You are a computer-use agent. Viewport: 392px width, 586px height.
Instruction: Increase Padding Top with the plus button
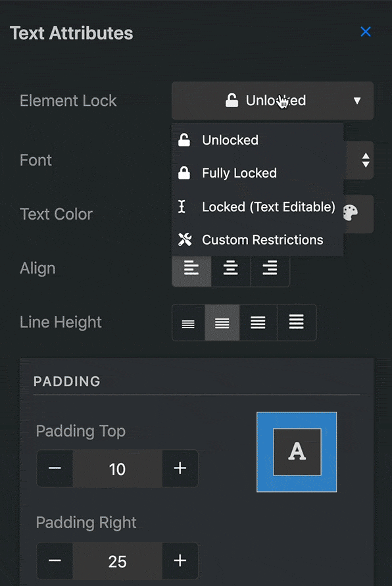(x=179, y=469)
